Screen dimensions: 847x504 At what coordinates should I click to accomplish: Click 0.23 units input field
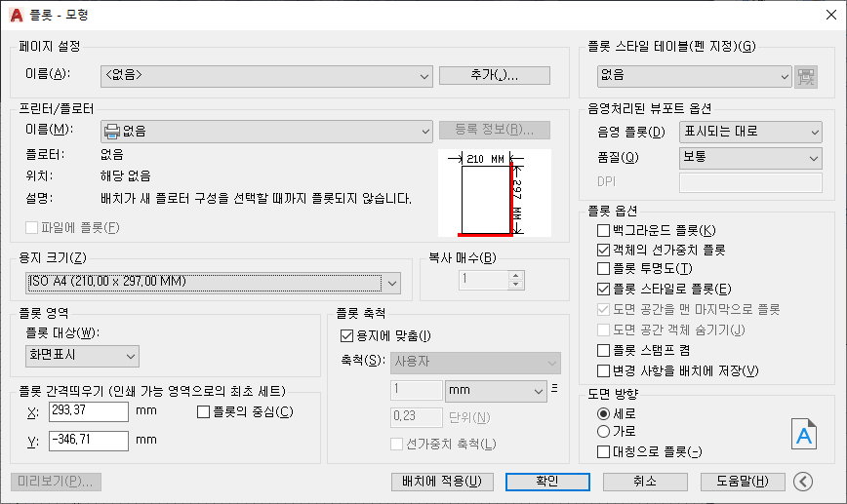coord(417,417)
